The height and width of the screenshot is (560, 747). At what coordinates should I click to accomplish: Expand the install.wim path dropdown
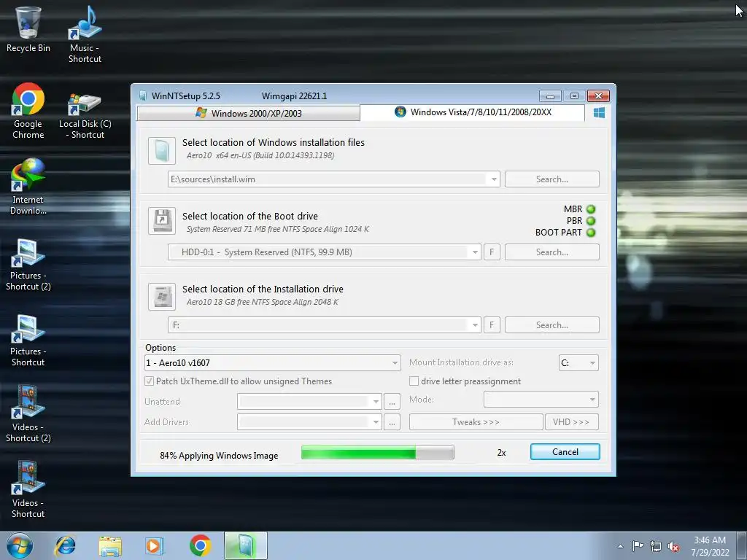point(494,179)
